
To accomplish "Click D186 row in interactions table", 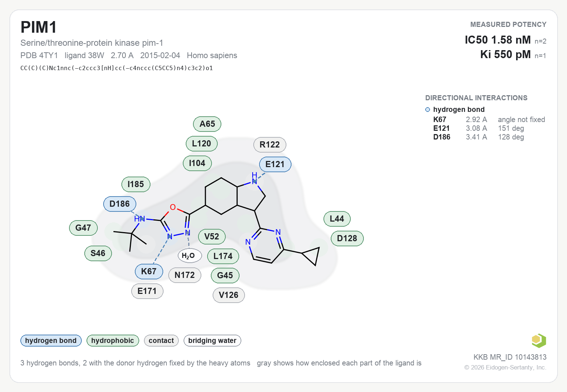I will pos(479,137).
